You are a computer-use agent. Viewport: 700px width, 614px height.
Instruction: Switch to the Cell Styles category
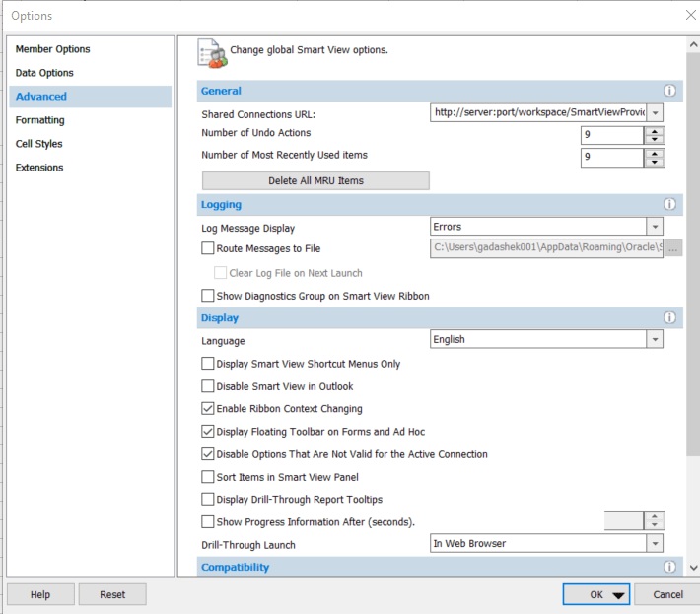[x=38, y=144]
